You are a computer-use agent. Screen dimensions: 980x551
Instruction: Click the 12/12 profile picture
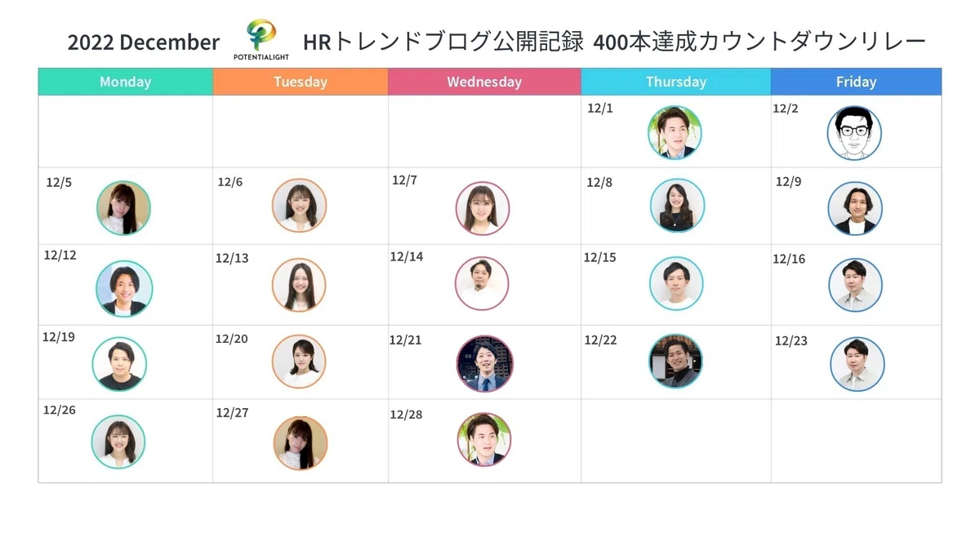[x=124, y=288]
